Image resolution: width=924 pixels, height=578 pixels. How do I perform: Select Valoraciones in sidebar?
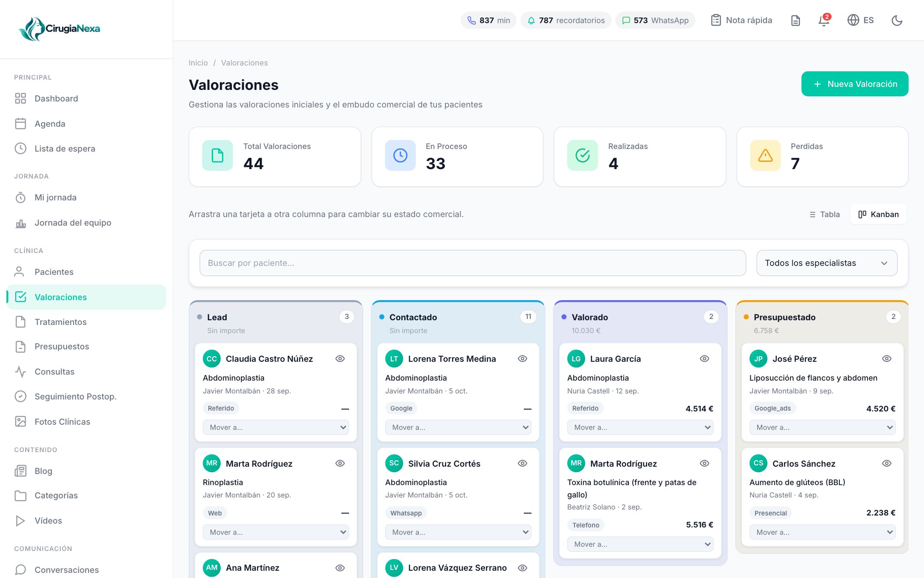coord(86,297)
